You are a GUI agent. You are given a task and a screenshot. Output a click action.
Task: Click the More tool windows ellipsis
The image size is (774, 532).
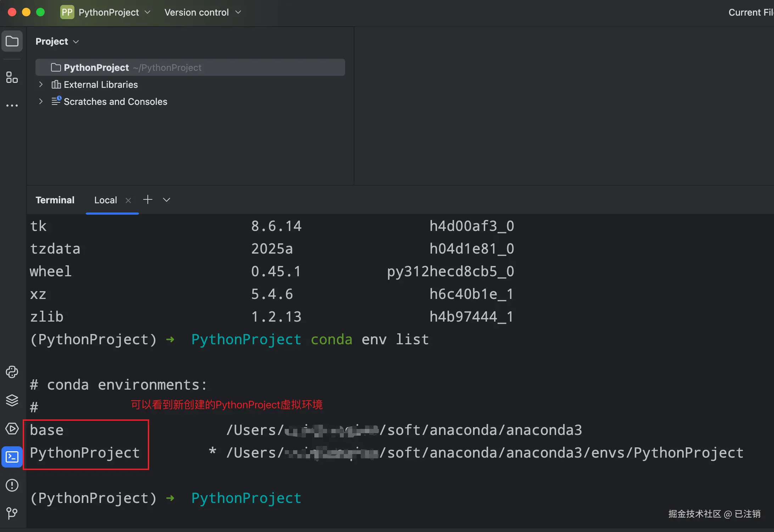point(12,106)
